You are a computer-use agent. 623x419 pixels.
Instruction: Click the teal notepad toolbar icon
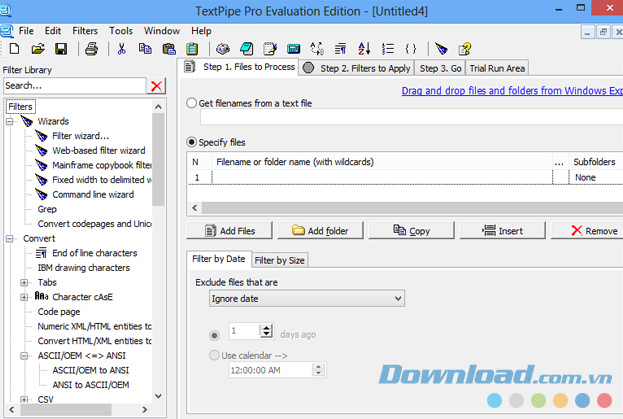tap(246, 49)
